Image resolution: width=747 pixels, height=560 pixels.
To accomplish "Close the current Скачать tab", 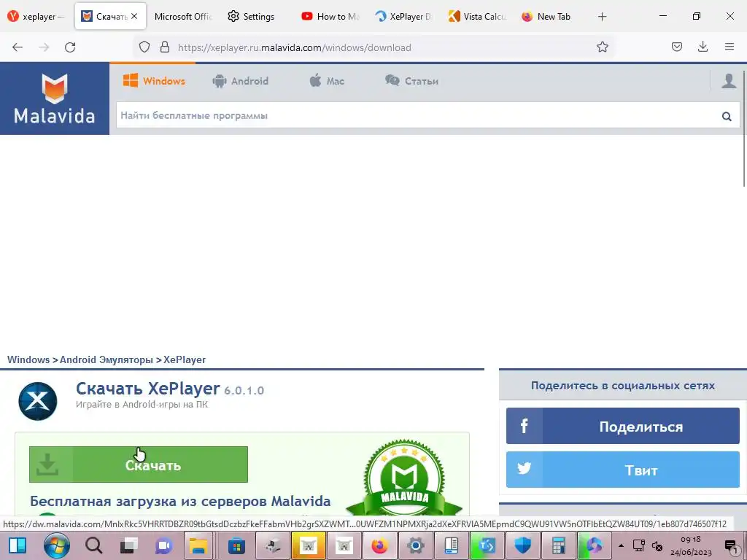I will click(134, 16).
